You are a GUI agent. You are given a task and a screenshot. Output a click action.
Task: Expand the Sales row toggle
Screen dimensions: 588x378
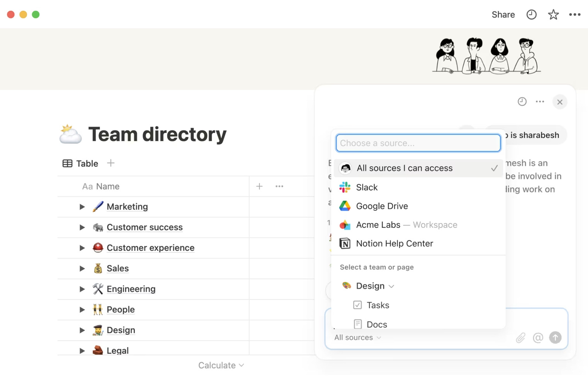[82, 268]
